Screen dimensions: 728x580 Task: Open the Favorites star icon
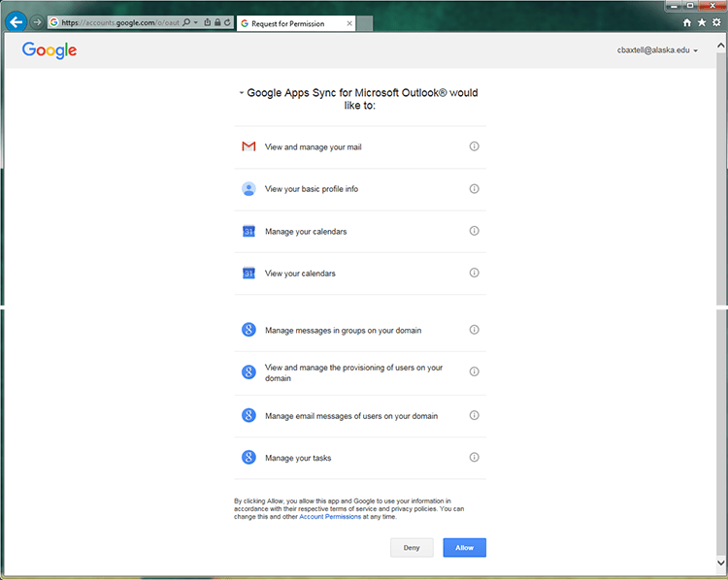pos(702,22)
